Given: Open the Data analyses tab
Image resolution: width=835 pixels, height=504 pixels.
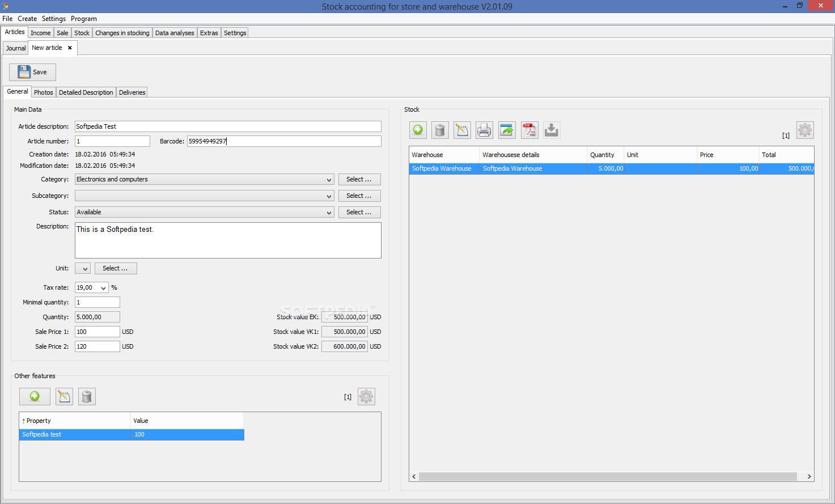Looking at the screenshot, I should [175, 33].
